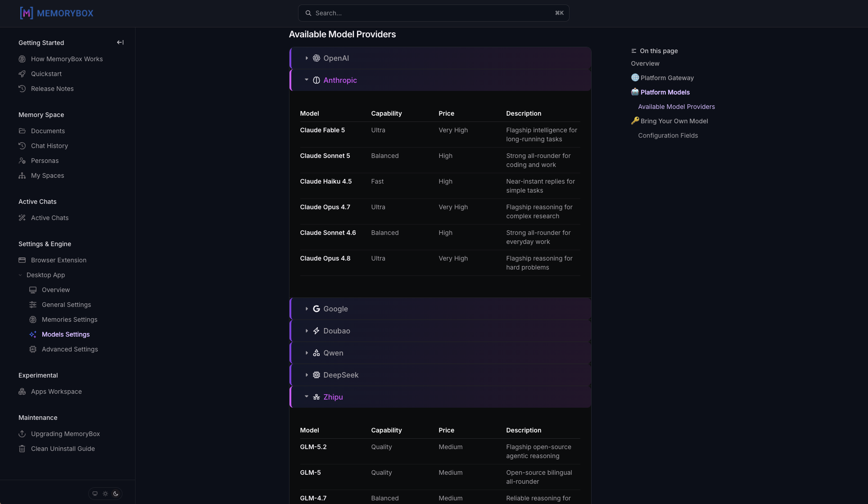This screenshot has height=504, width=868.
Task: Select the Claude Haiku 4.5 model name
Action: 325,181
